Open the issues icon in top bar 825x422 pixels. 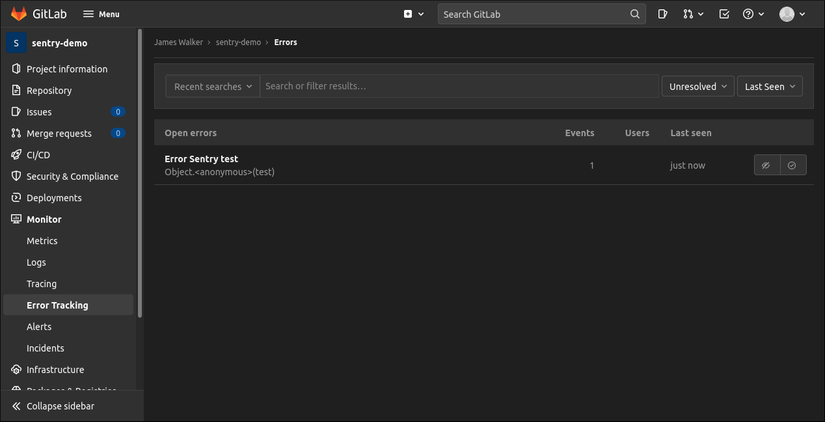coord(663,14)
